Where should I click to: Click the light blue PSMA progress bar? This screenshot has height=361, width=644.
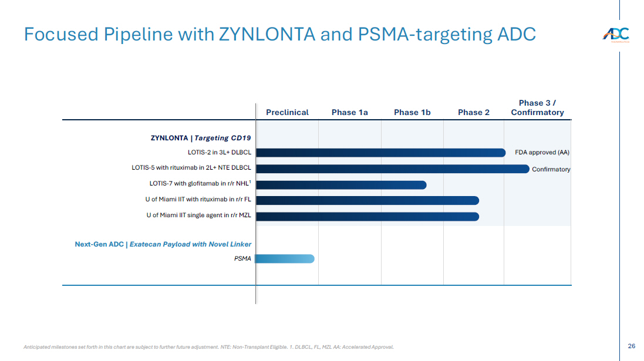coord(285,259)
